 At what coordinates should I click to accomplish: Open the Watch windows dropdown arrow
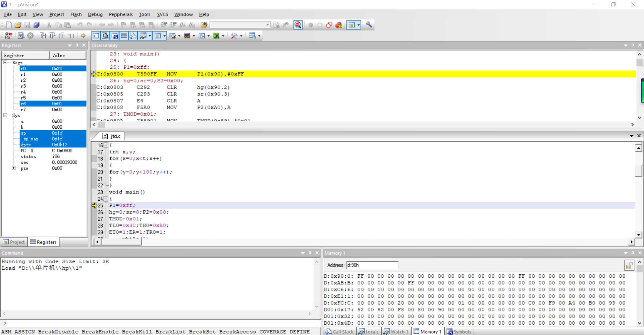tap(150, 36)
